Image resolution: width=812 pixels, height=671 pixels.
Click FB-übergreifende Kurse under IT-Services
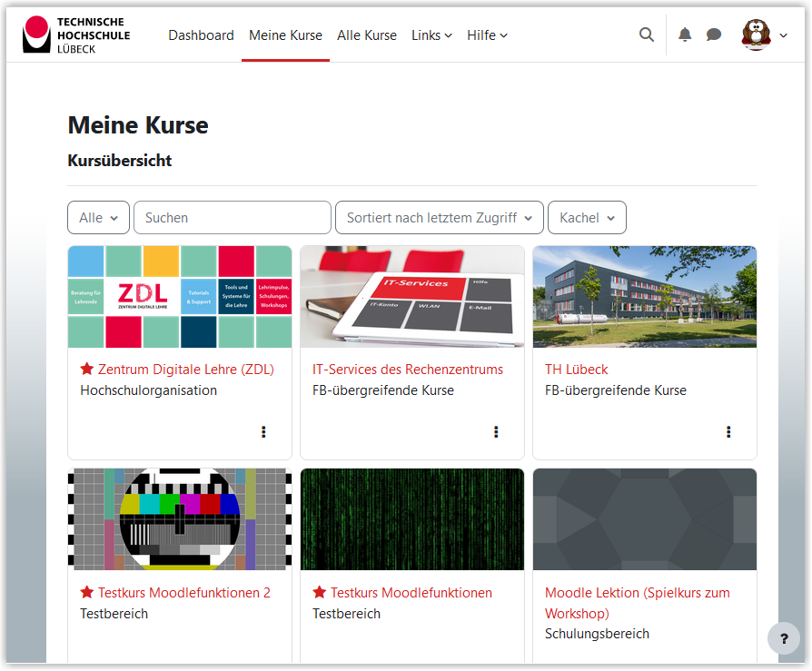tap(383, 390)
